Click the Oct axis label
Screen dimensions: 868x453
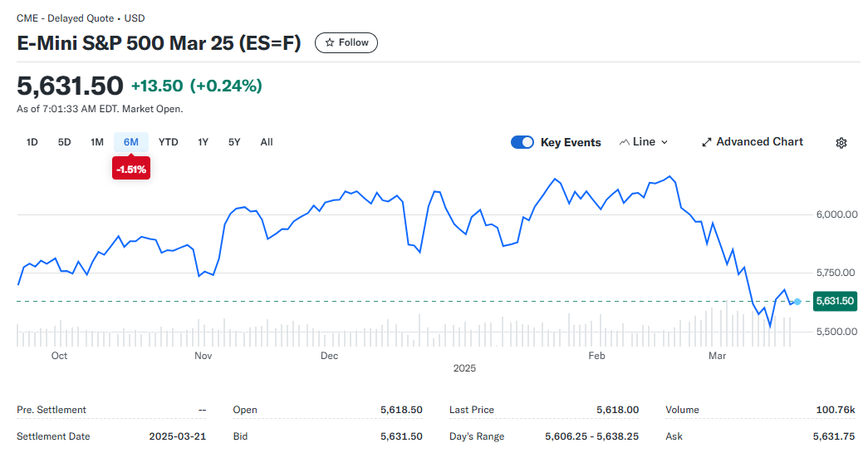pyautogui.click(x=59, y=356)
